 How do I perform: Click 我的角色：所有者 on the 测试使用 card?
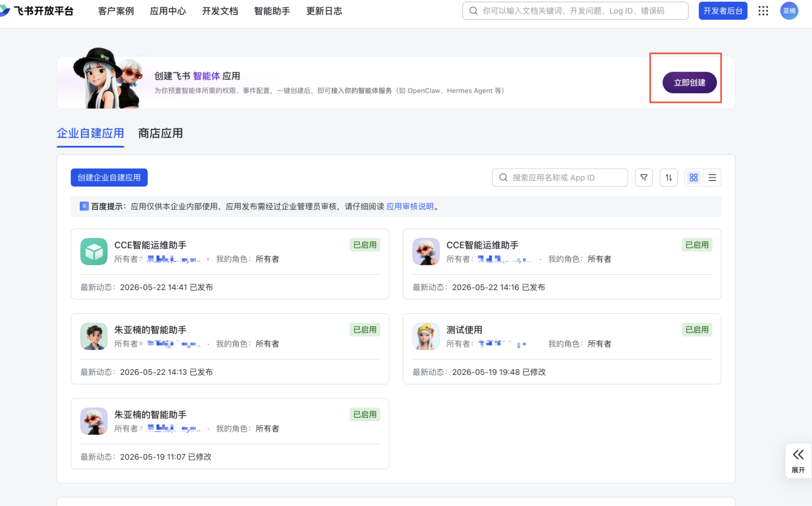click(580, 344)
